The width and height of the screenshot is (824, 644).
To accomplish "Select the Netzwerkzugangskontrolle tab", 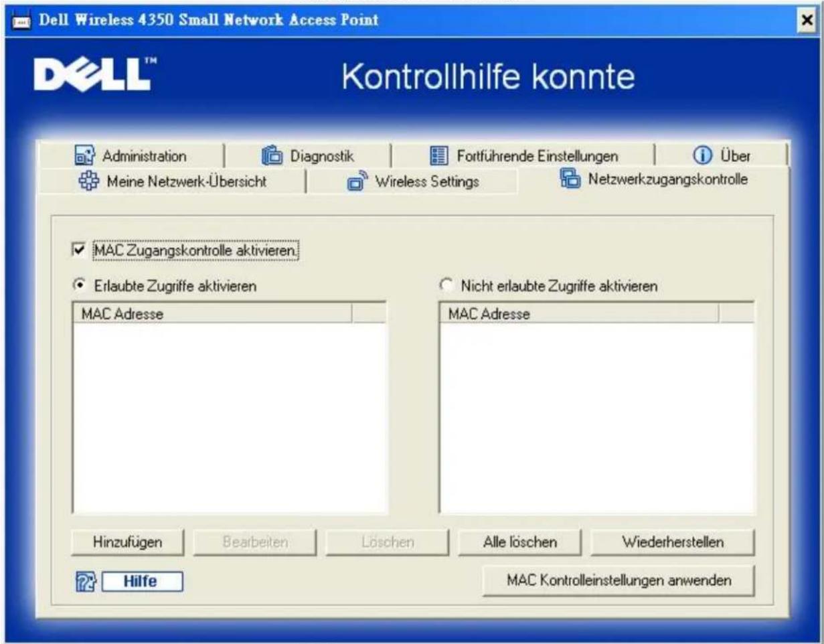I will (x=653, y=179).
